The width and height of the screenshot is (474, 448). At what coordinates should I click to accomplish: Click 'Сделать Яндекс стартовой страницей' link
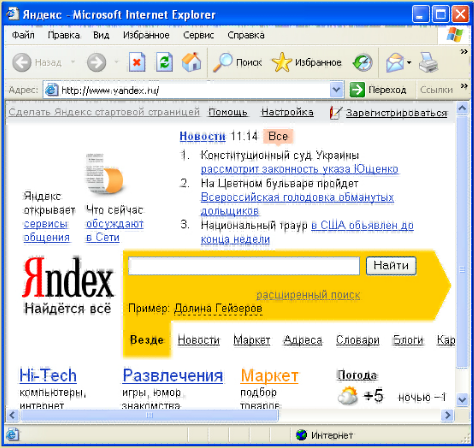(104, 112)
